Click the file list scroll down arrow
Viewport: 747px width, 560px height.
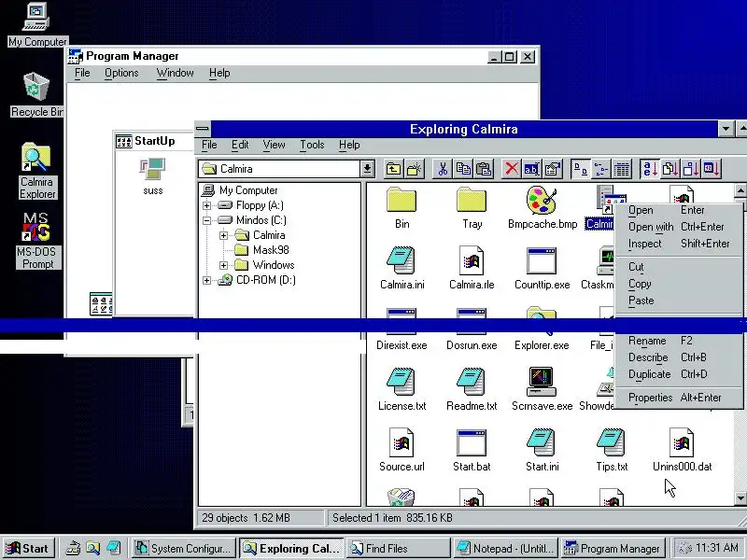point(740,498)
